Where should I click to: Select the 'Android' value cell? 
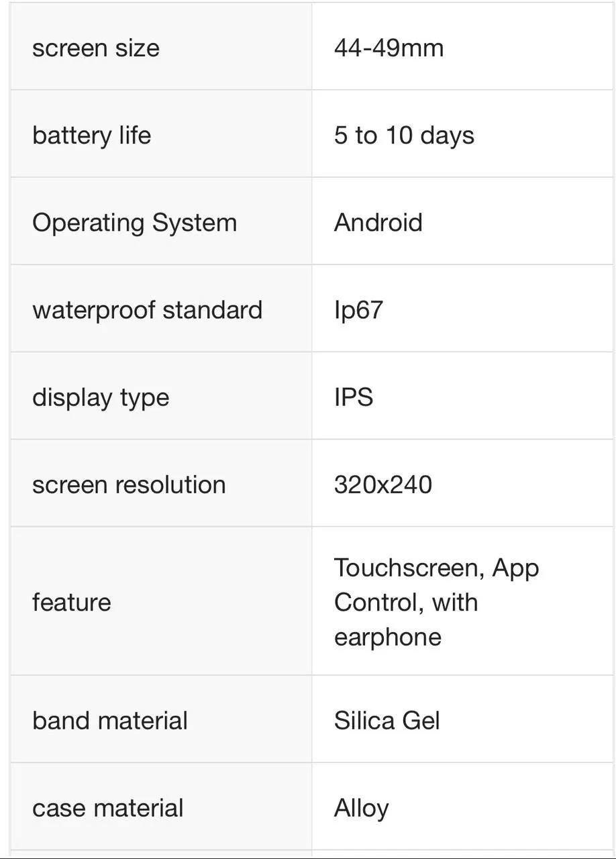[x=462, y=221]
